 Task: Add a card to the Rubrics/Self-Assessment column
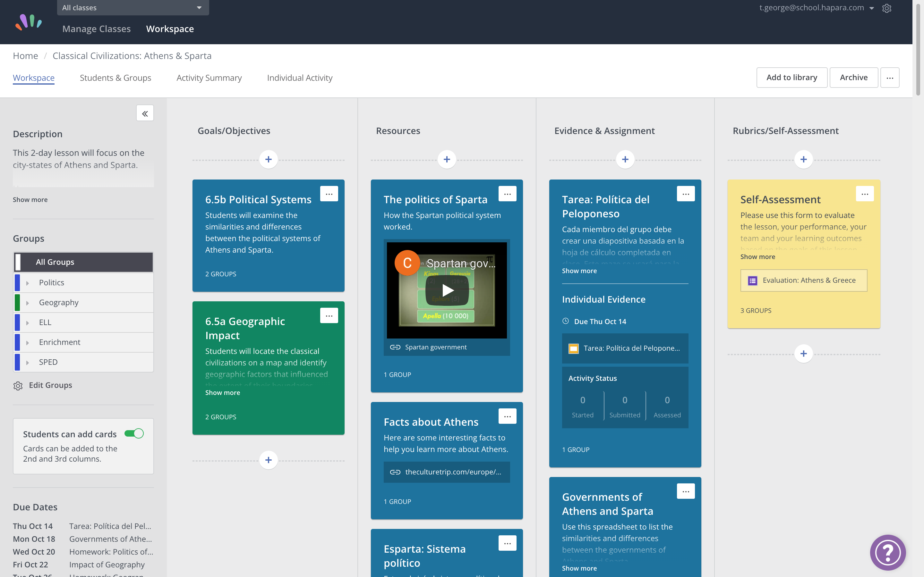coord(803,159)
